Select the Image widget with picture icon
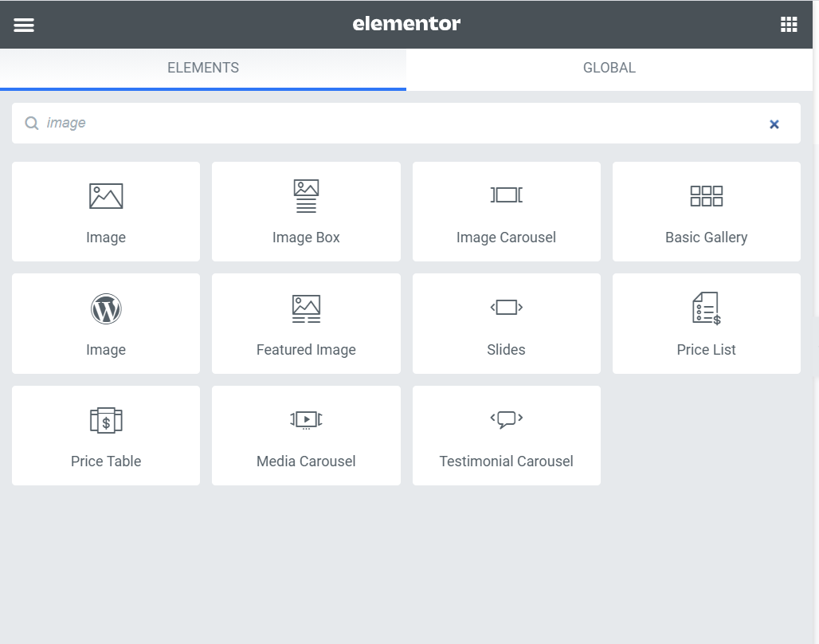 coord(106,212)
